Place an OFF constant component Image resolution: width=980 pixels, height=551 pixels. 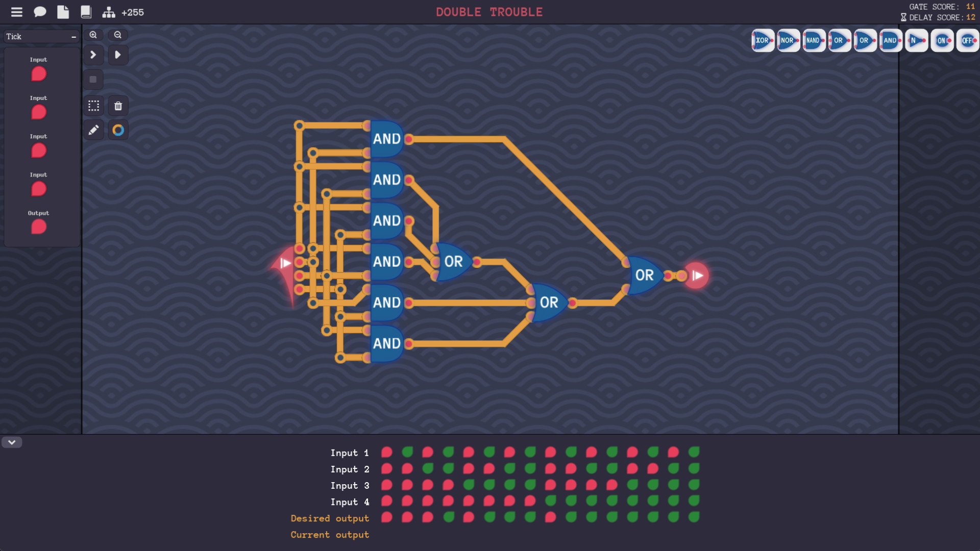[967, 40]
